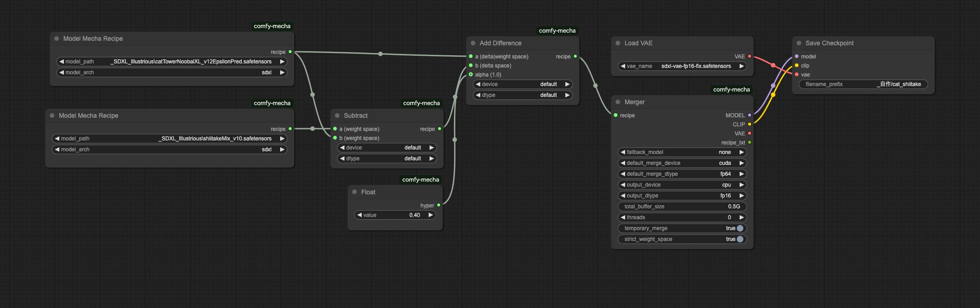Click the link midpoint dot between Add Difference and Merger
Image resolution: width=980 pixels, height=308 pixels.
pyautogui.click(x=595, y=86)
